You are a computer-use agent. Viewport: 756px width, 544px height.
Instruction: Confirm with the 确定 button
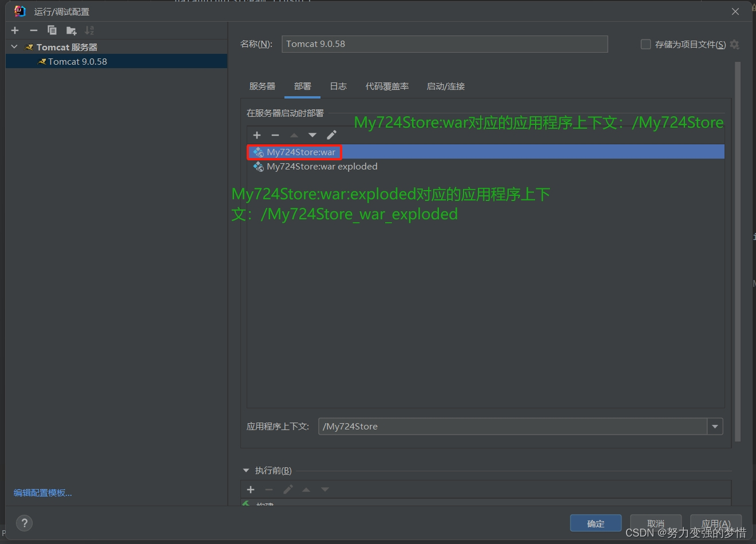tap(596, 523)
